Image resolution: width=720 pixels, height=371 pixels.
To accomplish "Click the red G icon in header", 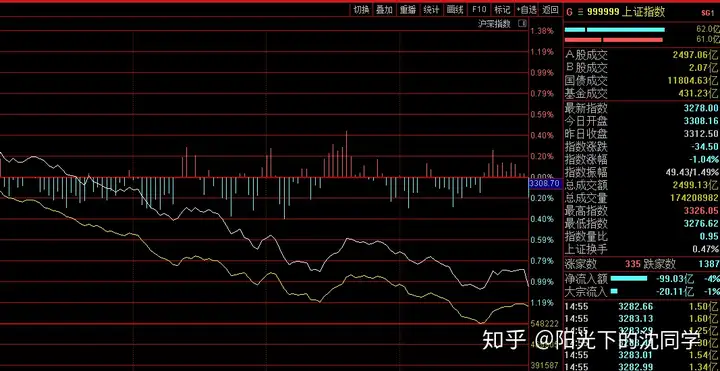I will click(569, 12).
